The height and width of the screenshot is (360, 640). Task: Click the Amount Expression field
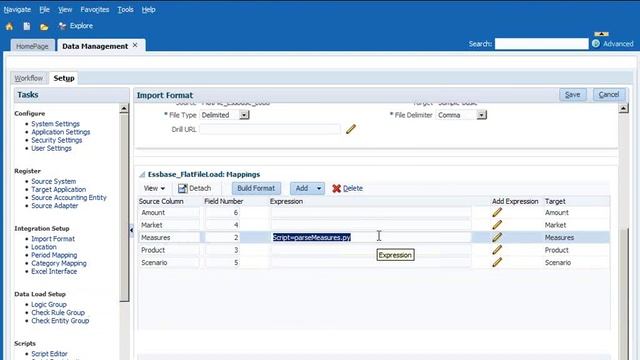(371, 212)
